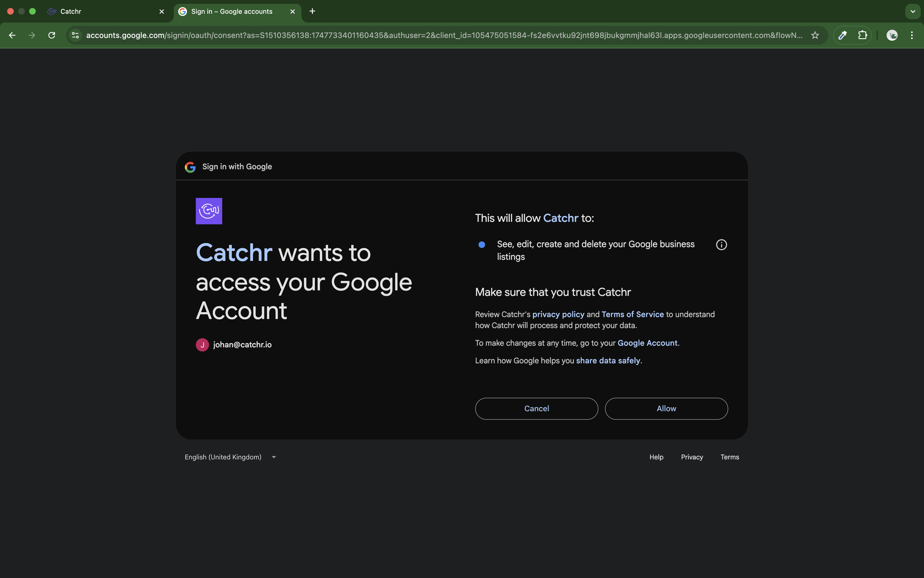Go back to the previous page
Image resolution: width=924 pixels, height=578 pixels.
pos(12,35)
